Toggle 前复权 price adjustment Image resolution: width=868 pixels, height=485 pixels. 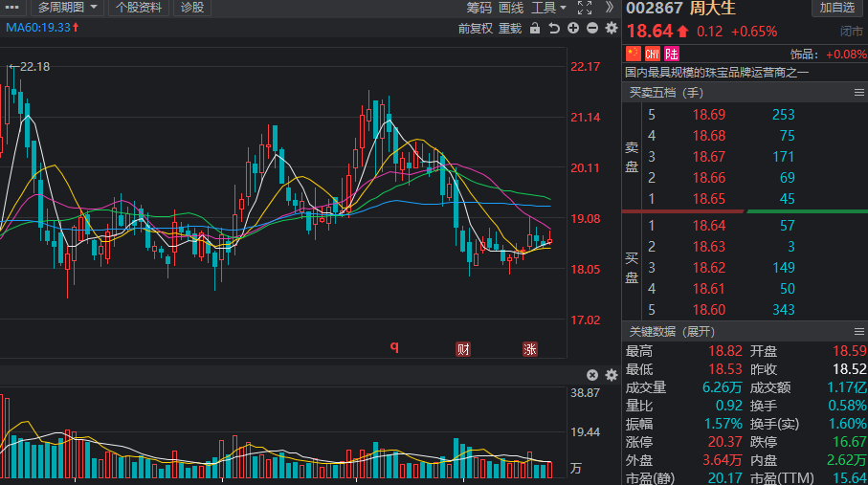(x=476, y=29)
